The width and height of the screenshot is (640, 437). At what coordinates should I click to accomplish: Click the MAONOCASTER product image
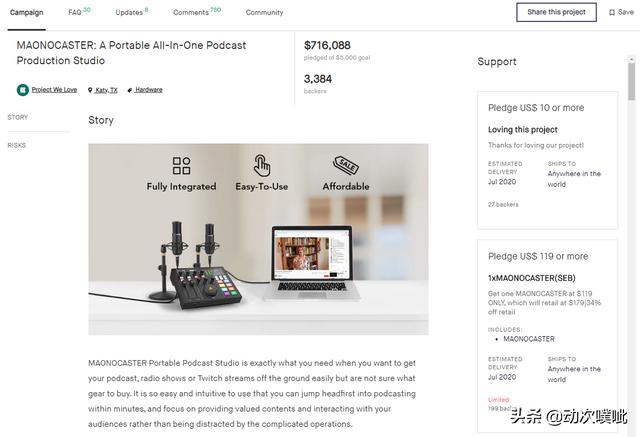pos(258,239)
